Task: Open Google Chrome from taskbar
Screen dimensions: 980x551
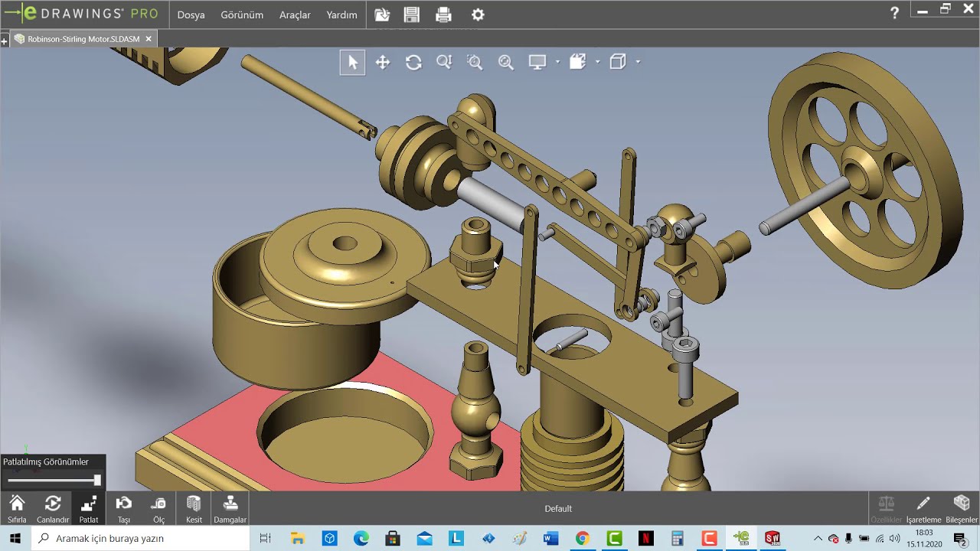Action: (583, 539)
